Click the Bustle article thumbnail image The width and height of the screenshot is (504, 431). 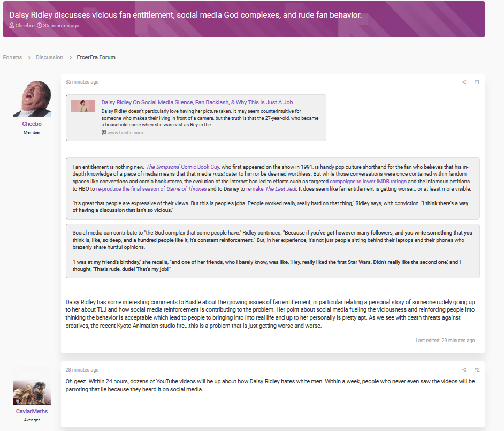click(x=83, y=106)
